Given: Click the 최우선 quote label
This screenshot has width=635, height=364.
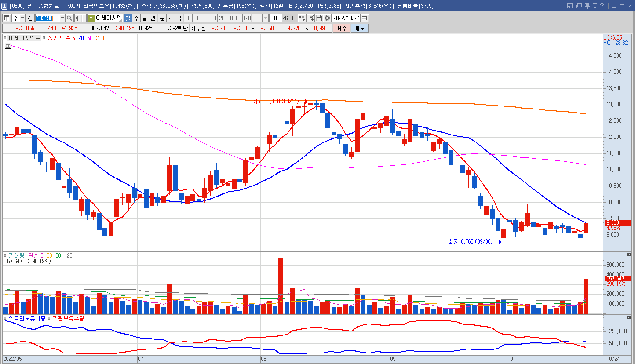Looking at the screenshot, I should (x=199, y=28).
